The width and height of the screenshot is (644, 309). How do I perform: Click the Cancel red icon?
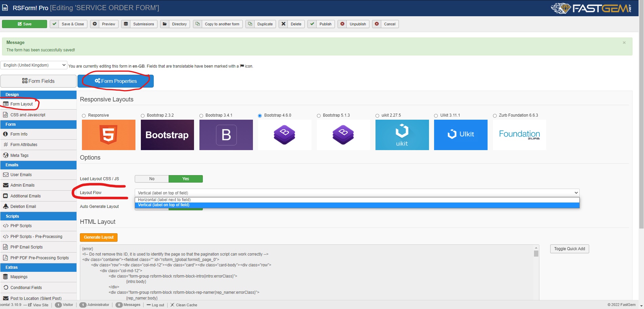377,24
